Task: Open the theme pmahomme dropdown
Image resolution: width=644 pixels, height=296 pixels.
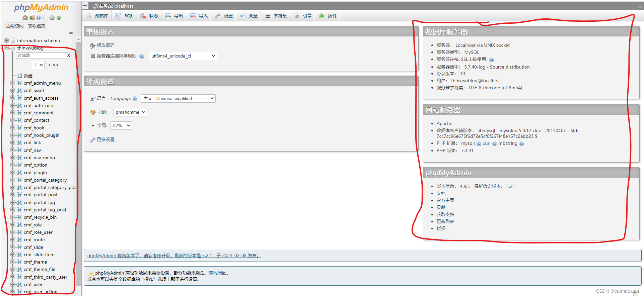Action: [130, 112]
